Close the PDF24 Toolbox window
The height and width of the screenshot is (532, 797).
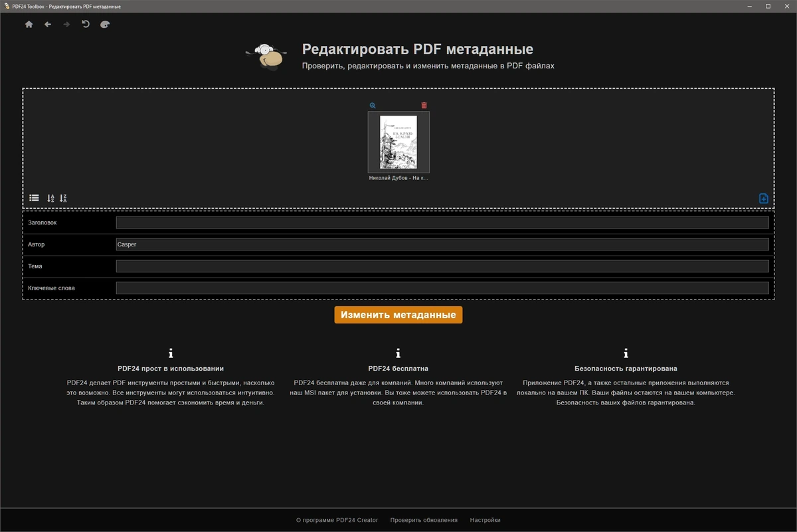tap(787, 6)
